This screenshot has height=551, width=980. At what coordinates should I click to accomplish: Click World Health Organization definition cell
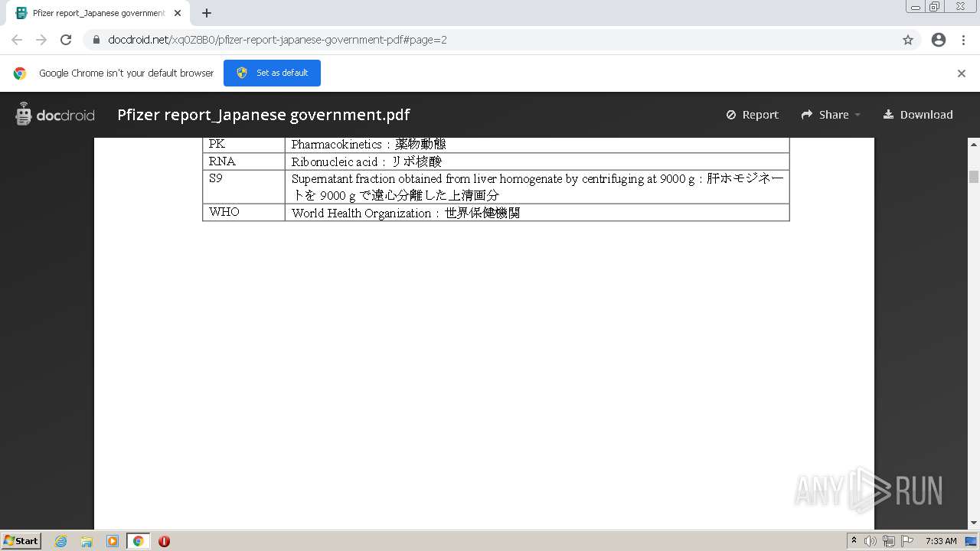(537, 212)
